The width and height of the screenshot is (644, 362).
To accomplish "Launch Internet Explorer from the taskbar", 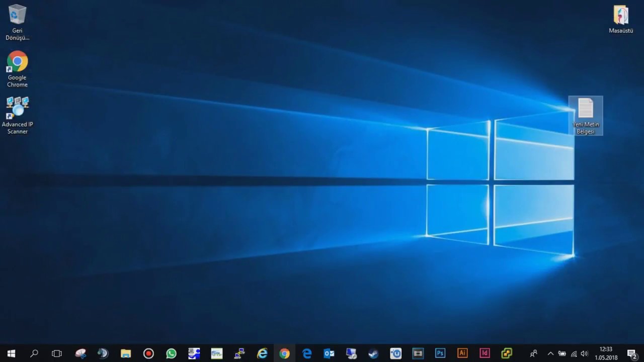I will tap(262, 353).
